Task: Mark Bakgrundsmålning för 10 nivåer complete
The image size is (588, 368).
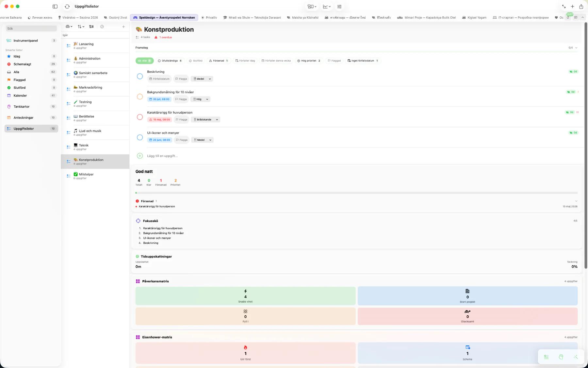Action: click(x=140, y=96)
